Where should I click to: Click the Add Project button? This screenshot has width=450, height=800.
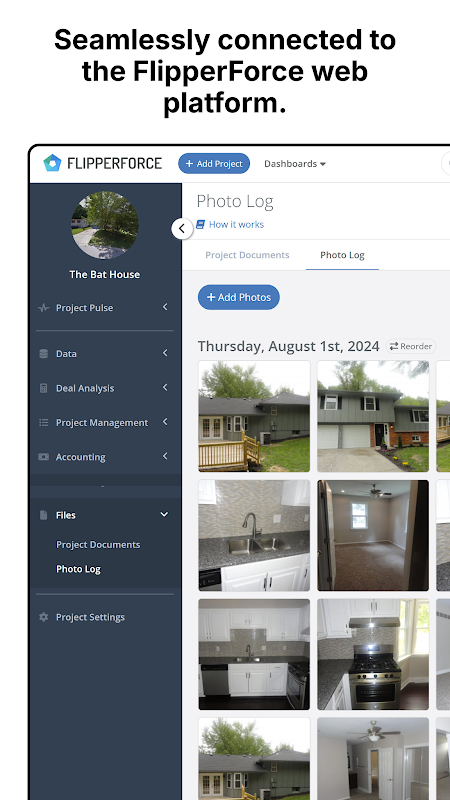coord(214,163)
